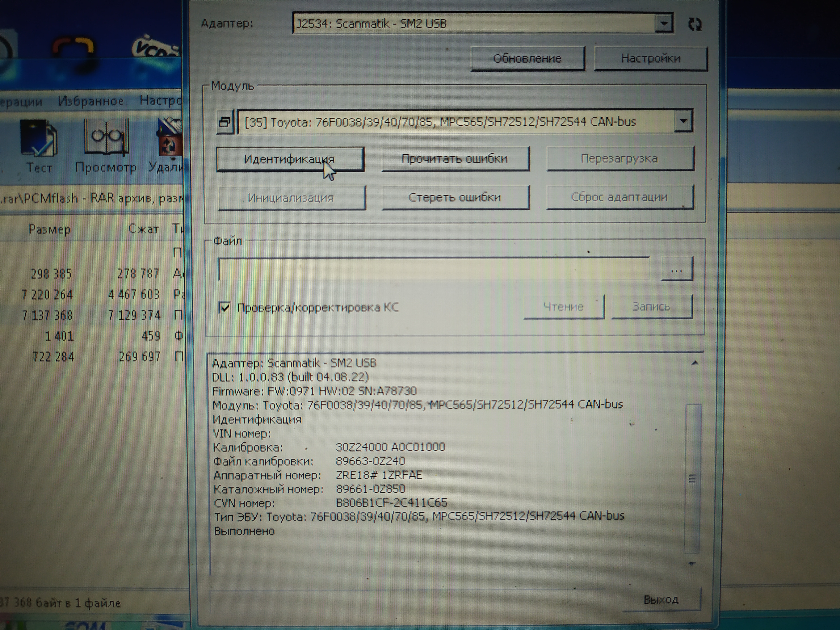Click the module window icon beside Toyota dropdown
The height and width of the screenshot is (630, 840).
224,122
